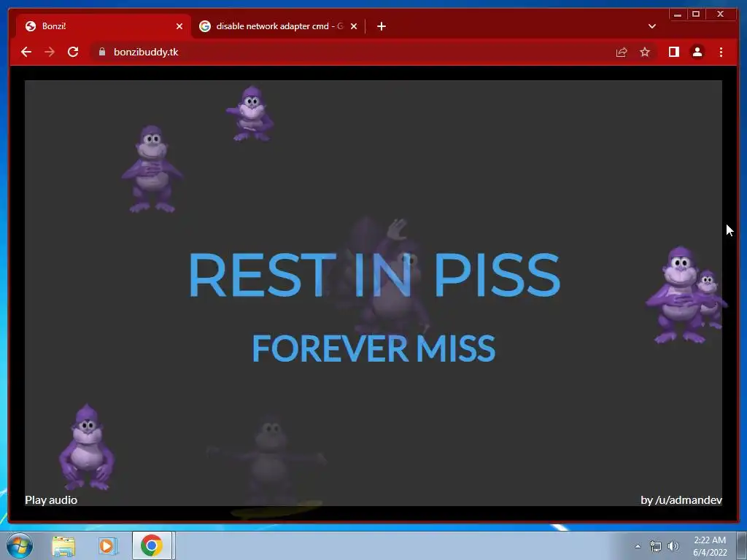Viewport: 747px width, 560px height.
Task: Maximize the Chrome window
Action: 695,15
